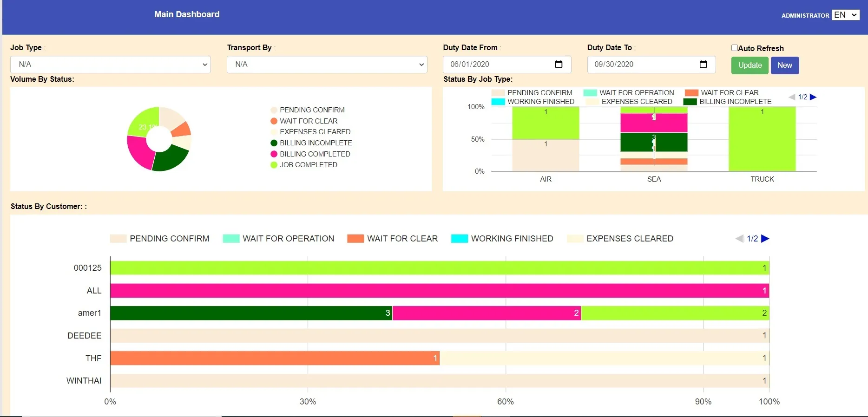The height and width of the screenshot is (417, 868).
Task: Enable the Auto Refresh checkbox
Action: pos(735,48)
